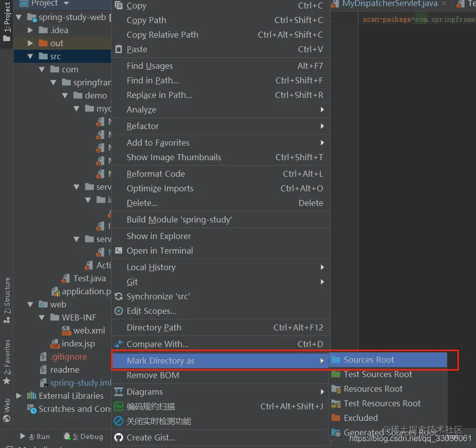Click the Test Resources Root folder icon
The image size is (476, 448).
tap(336, 403)
